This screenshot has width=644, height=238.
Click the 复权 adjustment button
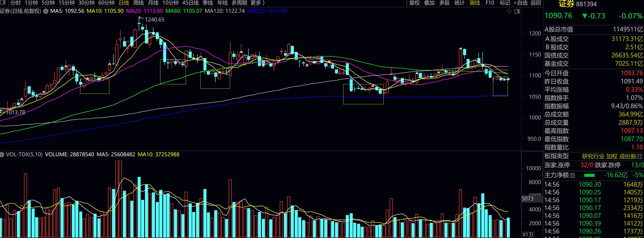pyautogui.click(x=414, y=3)
